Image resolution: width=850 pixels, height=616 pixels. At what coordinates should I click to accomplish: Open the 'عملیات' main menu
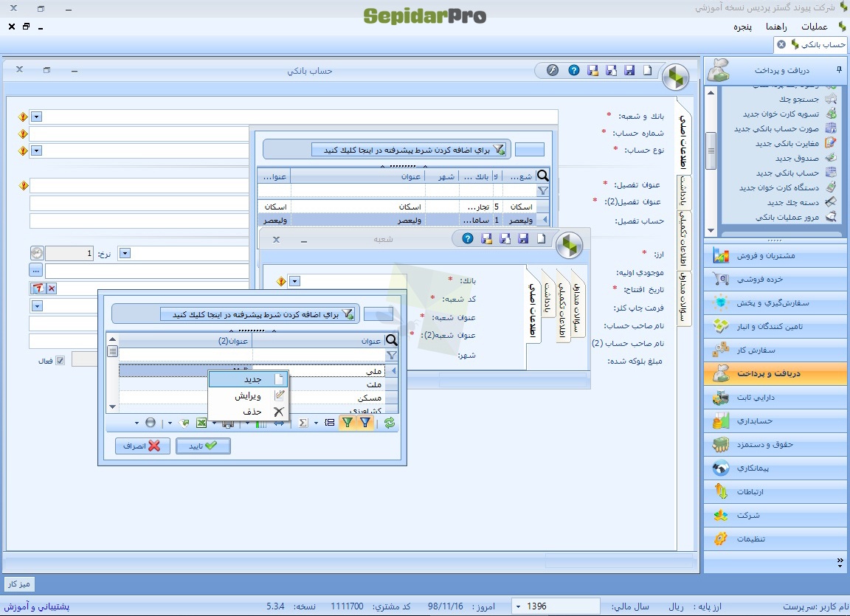coord(815,27)
